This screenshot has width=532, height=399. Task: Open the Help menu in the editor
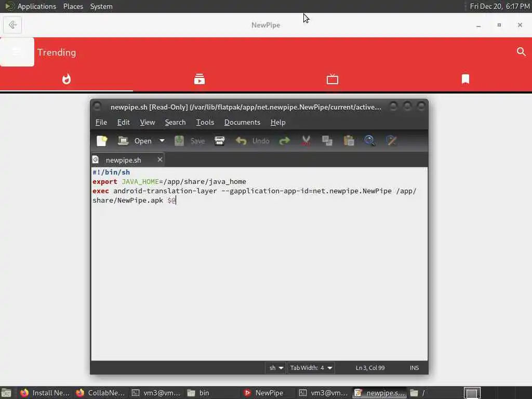pyautogui.click(x=278, y=122)
